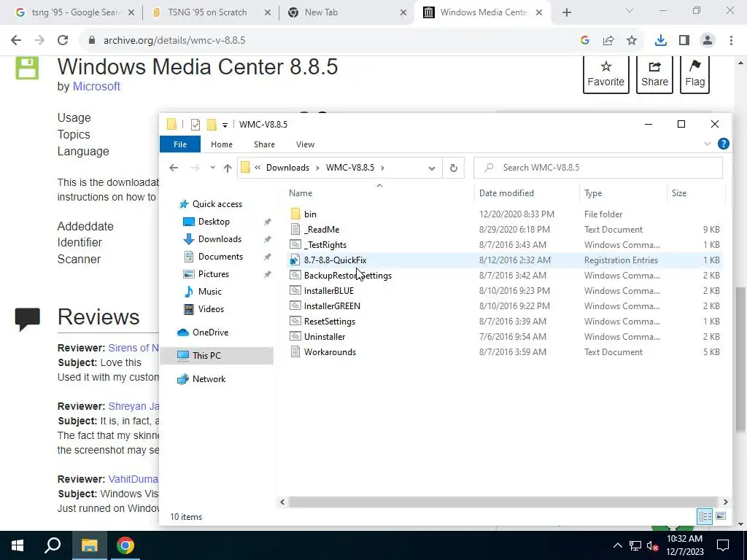Image resolution: width=747 pixels, height=560 pixels.
Task: Select the InstallerBLUE file
Action: [329, 291]
